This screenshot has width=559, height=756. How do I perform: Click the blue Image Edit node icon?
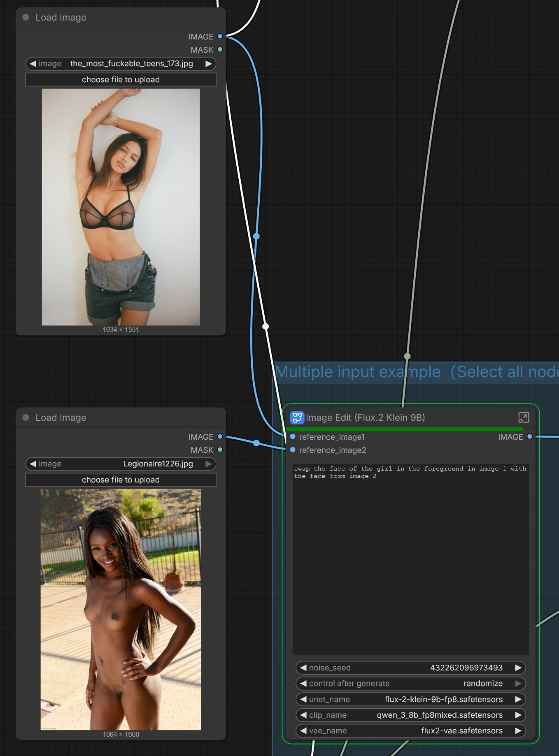coord(297,417)
